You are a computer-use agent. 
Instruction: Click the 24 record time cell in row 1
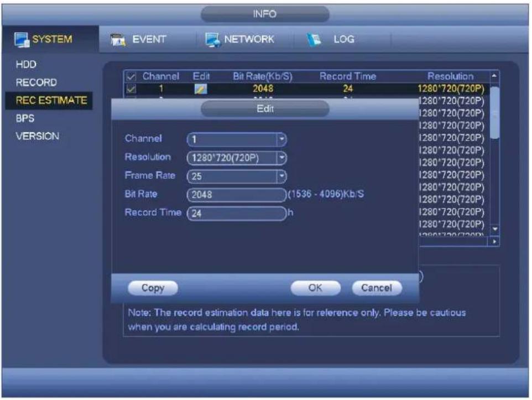348,89
